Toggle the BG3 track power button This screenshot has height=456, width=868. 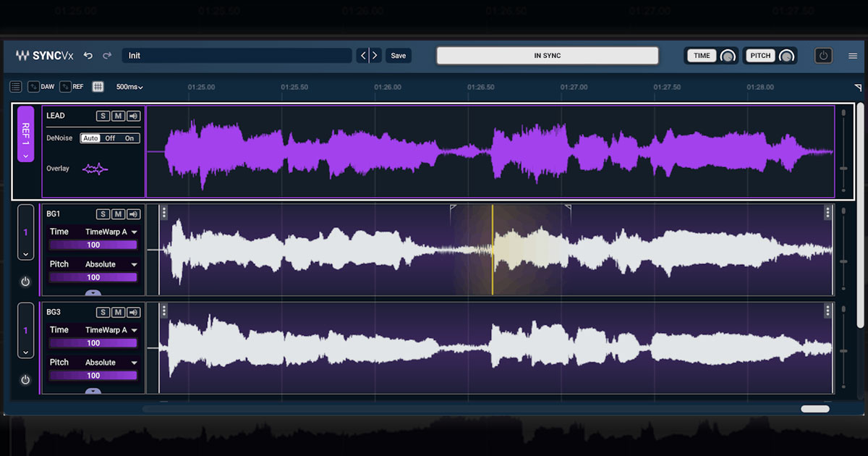click(25, 380)
